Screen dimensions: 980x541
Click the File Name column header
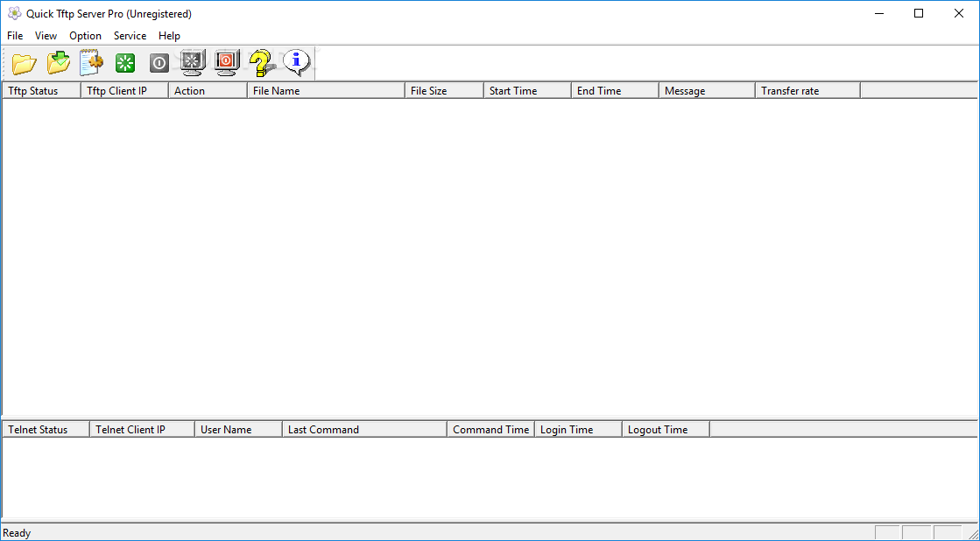click(327, 90)
